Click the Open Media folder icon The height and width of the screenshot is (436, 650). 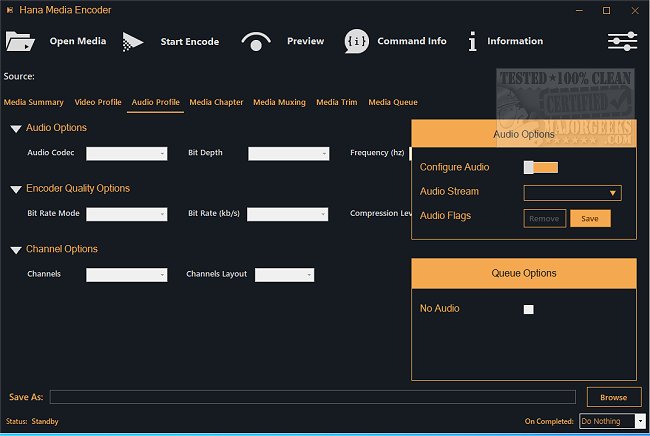tap(19, 41)
